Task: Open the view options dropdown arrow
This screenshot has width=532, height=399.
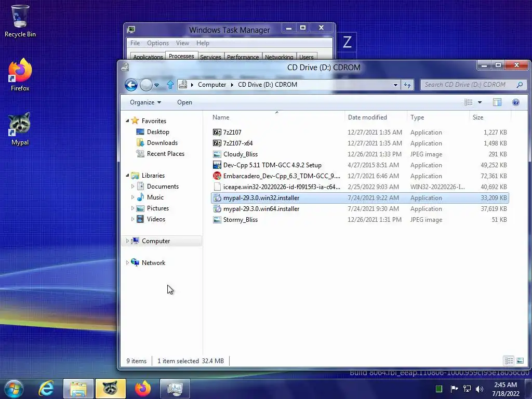Action: coord(480,102)
